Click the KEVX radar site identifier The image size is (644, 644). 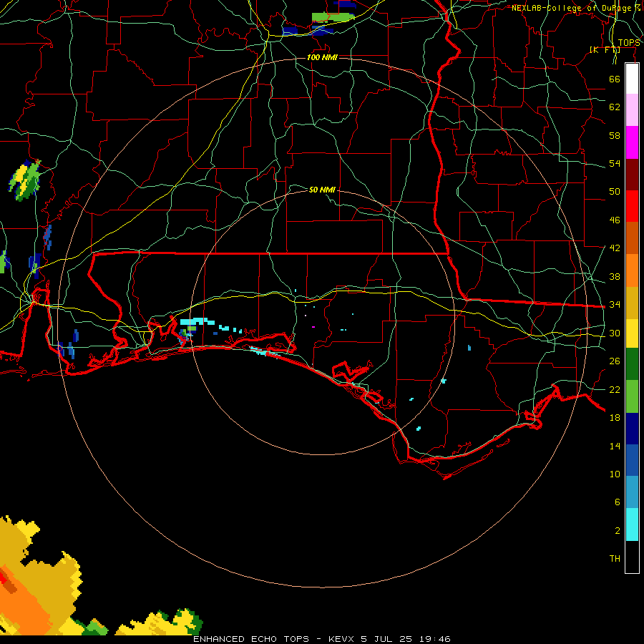click(x=341, y=639)
